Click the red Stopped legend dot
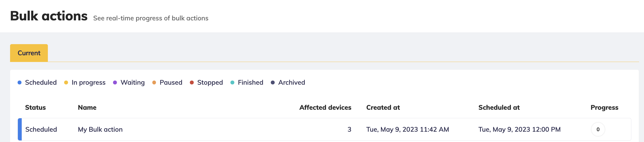The width and height of the screenshot is (644, 142). pos(192,83)
